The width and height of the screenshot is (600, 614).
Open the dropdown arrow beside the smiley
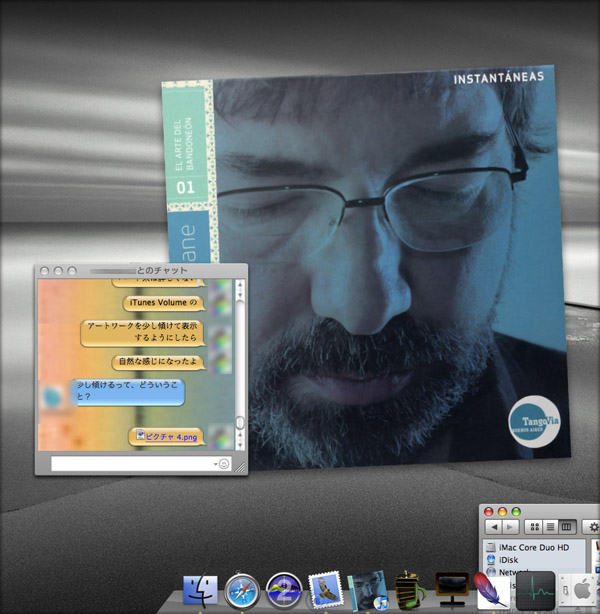tap(215, 464)
